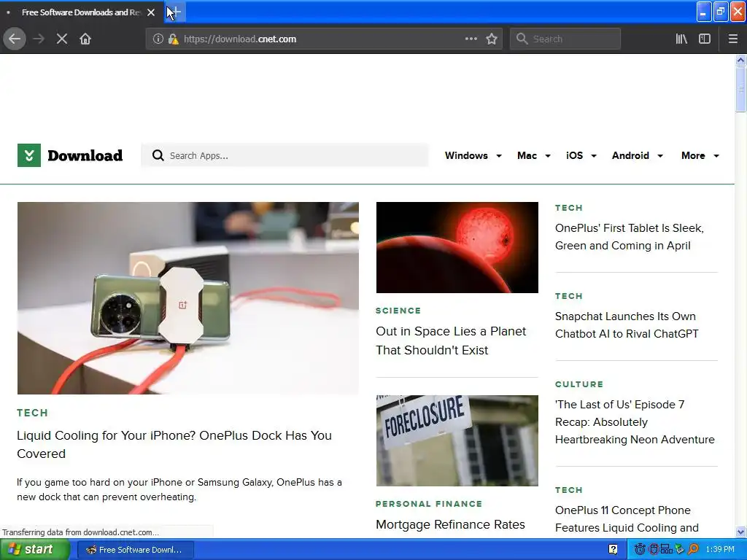The width and height of the screenshot is (747, 560).
Task: Open the red planet article image
Action: pos(457,248)
